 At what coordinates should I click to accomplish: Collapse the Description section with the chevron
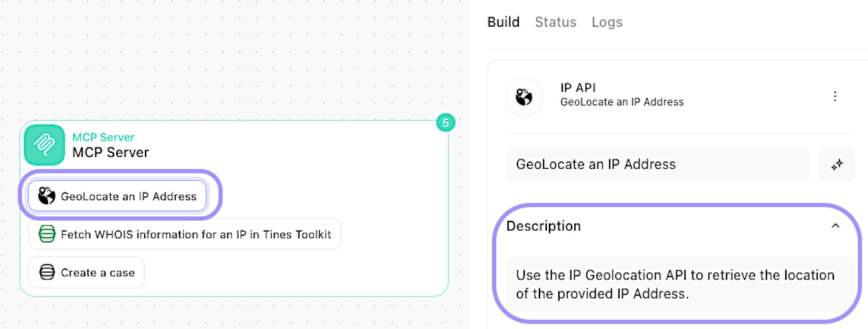click(835, 226)
